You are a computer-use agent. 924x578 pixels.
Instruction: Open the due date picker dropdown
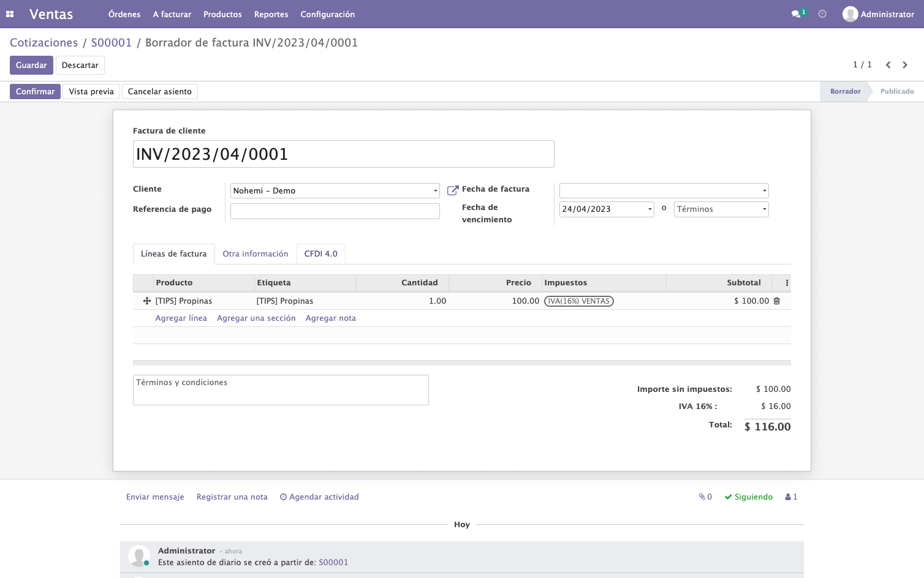pyautogui.click(x=650, y=209)
